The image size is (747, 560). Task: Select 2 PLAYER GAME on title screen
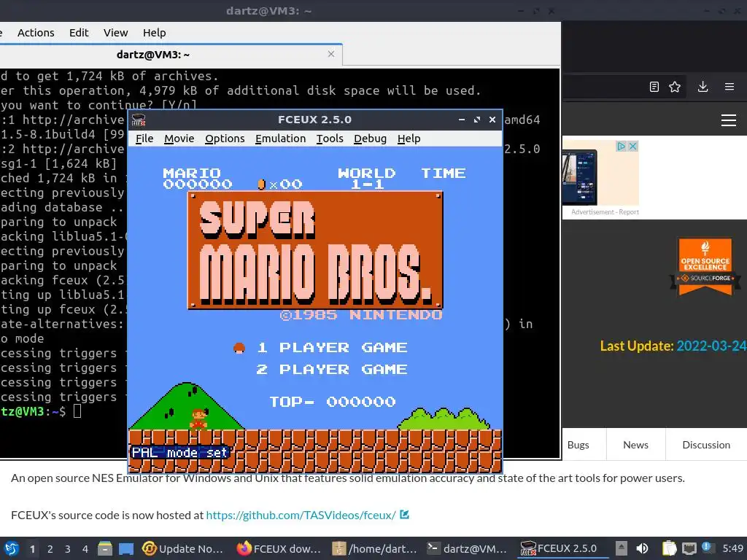tap(332, 370)
